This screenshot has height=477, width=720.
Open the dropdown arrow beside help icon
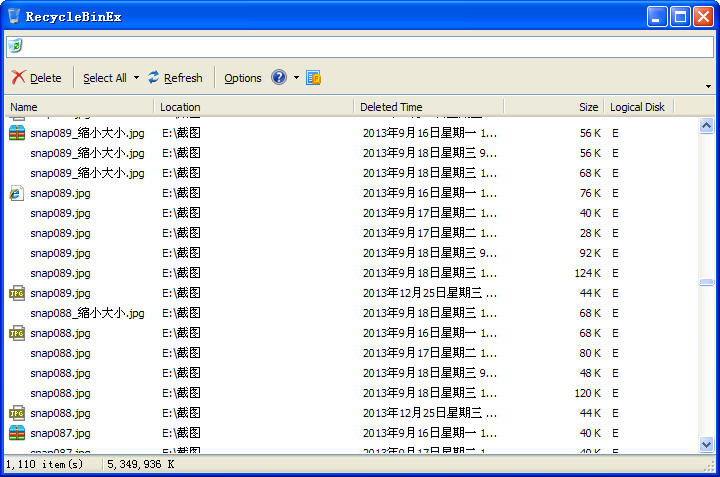tap(296, 78)
